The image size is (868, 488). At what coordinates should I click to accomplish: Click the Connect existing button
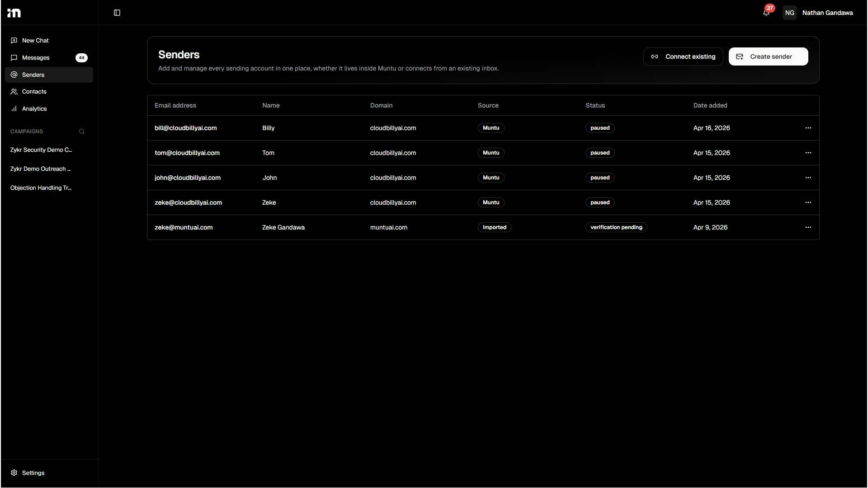pyautogui.click(x=683, y=57)
